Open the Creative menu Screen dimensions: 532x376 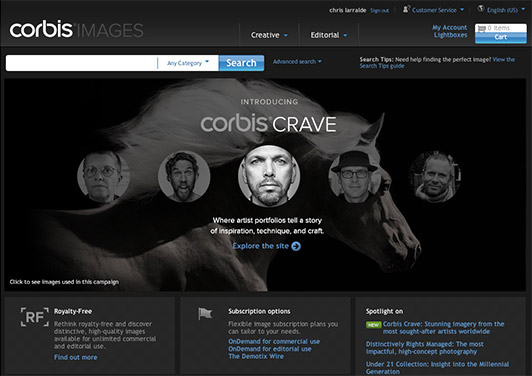[x=269, y=35]
